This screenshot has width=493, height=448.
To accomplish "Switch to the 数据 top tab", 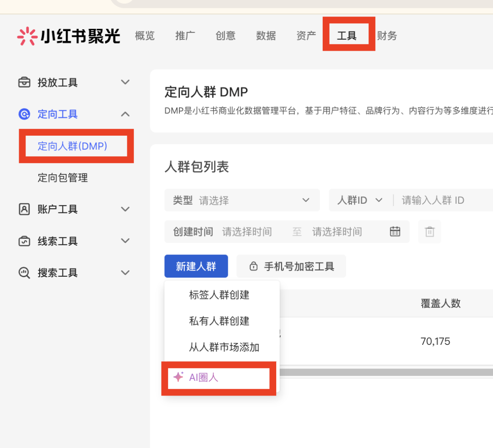I will coord(266,36).
